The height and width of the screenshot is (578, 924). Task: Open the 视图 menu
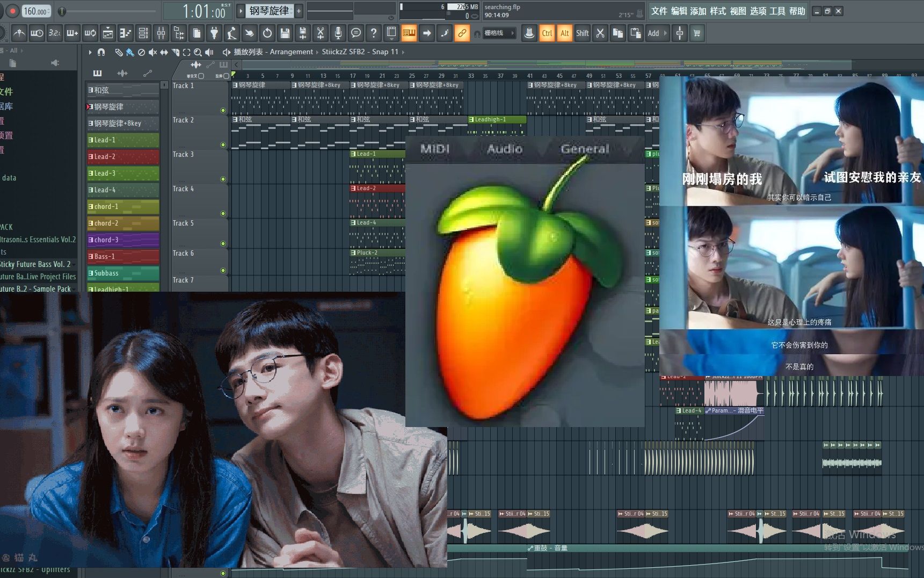[738, 11]
